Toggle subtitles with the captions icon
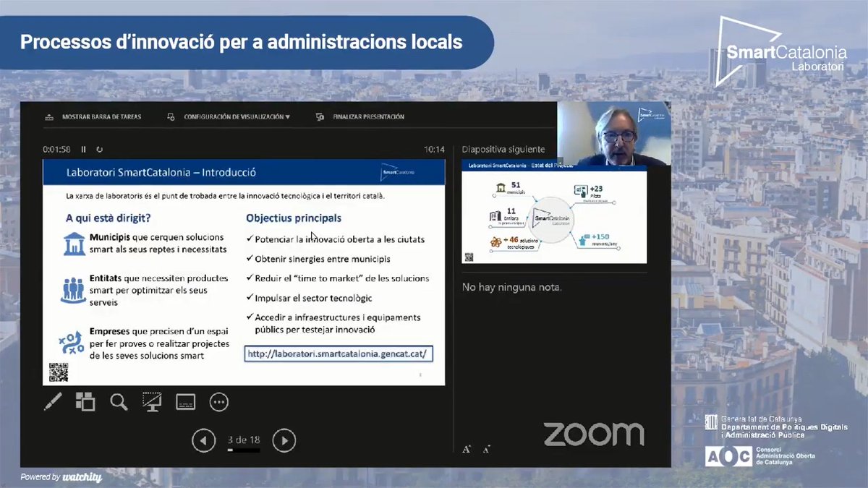This screenshot has height=488, width=868. click(185, 401)
